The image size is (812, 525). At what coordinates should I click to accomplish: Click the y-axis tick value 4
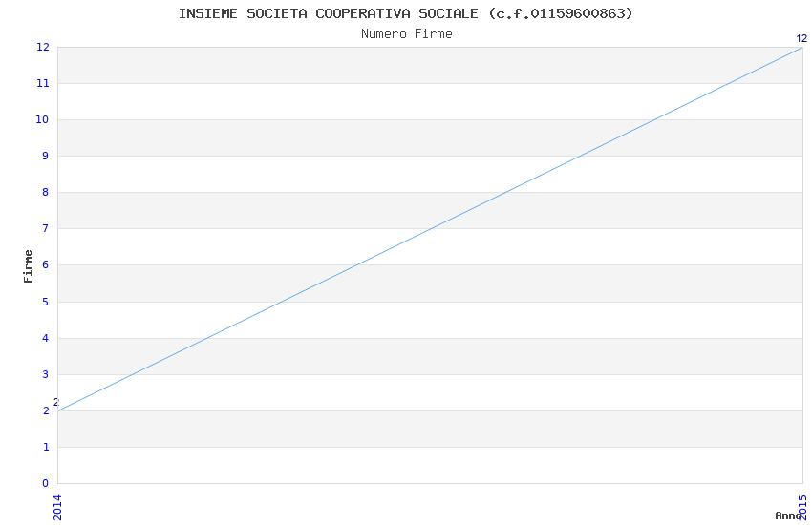[46, 338]
